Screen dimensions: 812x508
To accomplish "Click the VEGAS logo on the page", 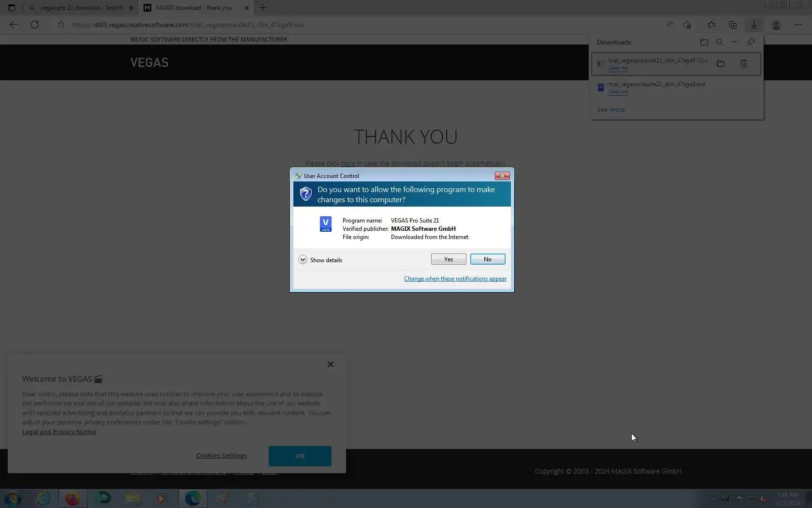I will click(149, 62).
